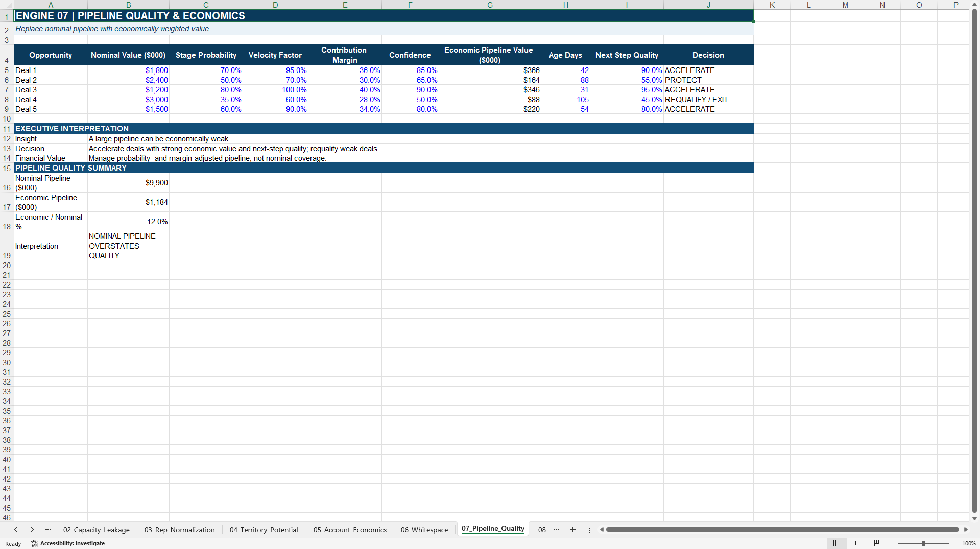Switch to Normal view icon
Viewport: 980px width, 549px height.
[836, 543]
